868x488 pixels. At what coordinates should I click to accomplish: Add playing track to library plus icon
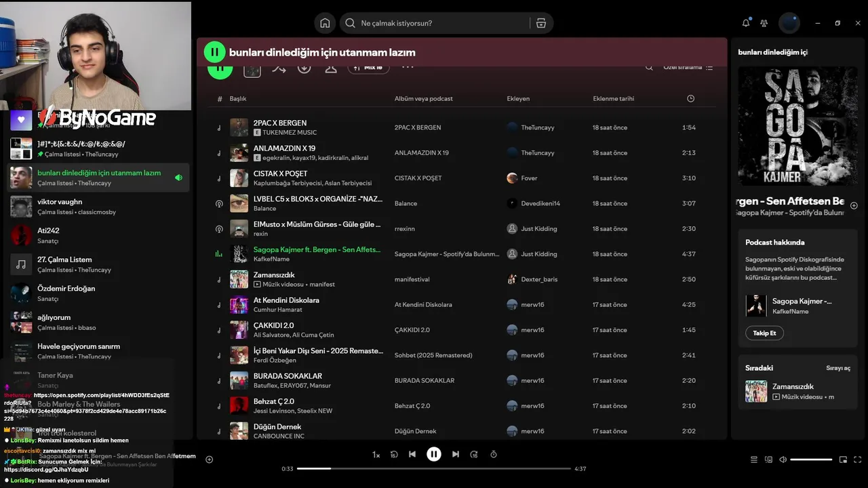pyautogui.click(x=209, y=460)
